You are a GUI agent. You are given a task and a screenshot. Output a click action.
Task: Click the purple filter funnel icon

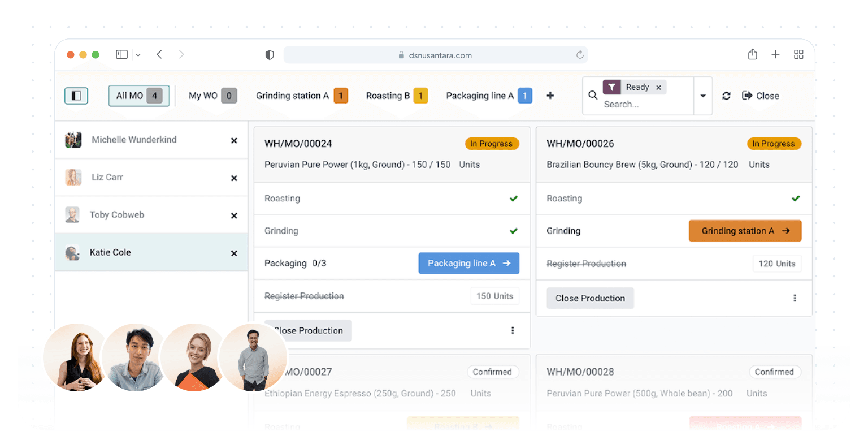coord(612,87)
